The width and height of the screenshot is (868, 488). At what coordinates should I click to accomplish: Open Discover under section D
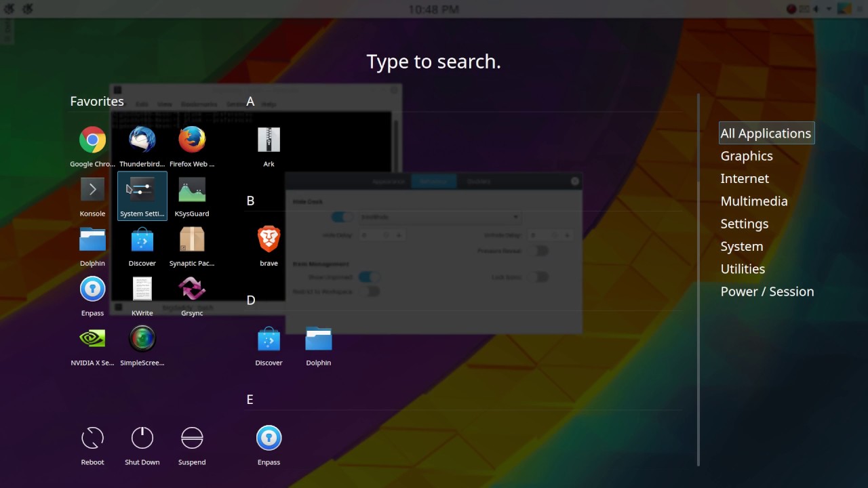[x=269, y=344]
